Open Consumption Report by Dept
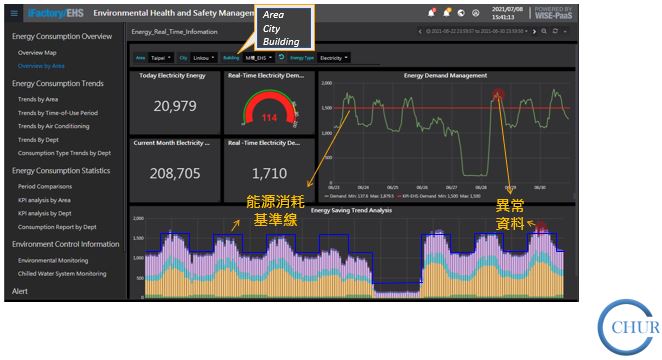 click(57, 227)
